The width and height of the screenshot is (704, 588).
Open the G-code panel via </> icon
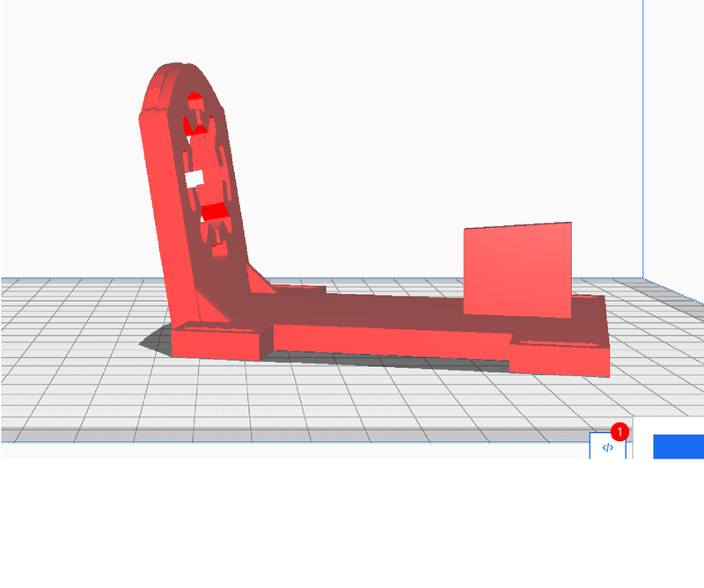[x=607, y=449]
